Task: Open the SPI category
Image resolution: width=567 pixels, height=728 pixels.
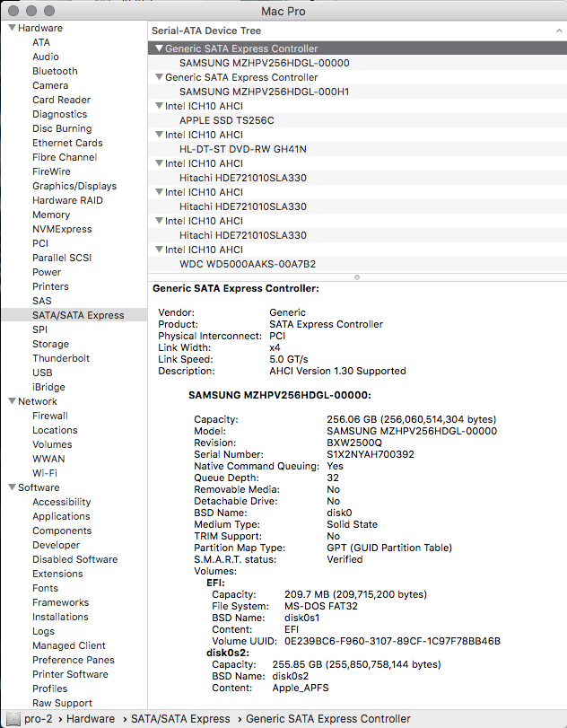Action: (x=39, y=329)
